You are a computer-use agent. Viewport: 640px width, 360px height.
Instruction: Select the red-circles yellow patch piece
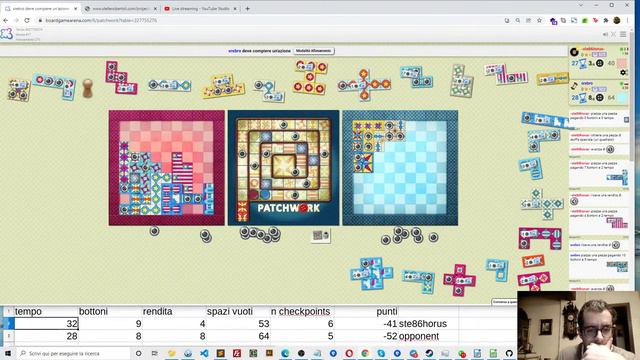coord(309,78)
